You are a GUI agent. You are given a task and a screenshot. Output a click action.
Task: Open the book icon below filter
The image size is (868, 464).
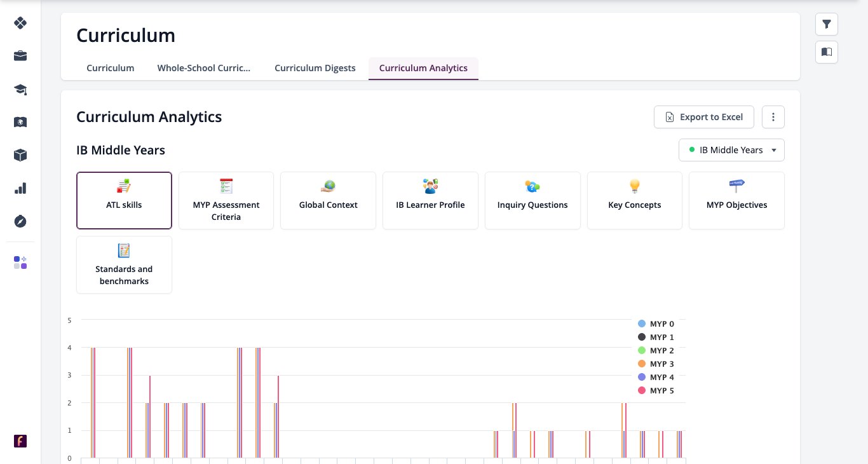click(827, 52)
